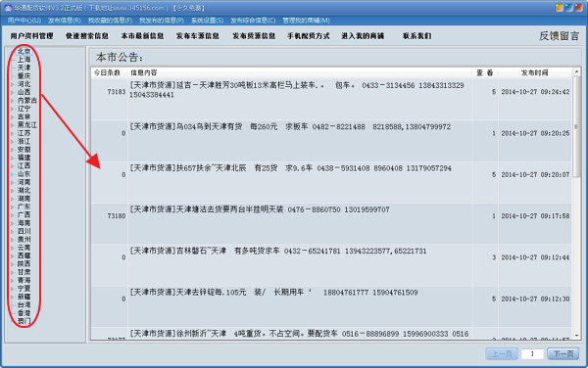Select 甘肃 in the region tree

[x=24, y=272]
